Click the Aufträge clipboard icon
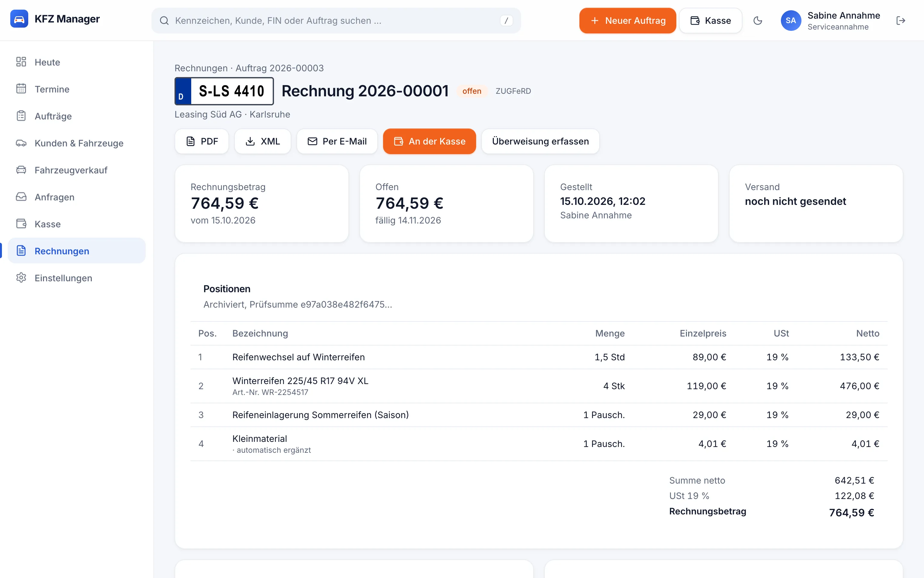This screenshot has height=578, width=924. pos(21,116)
